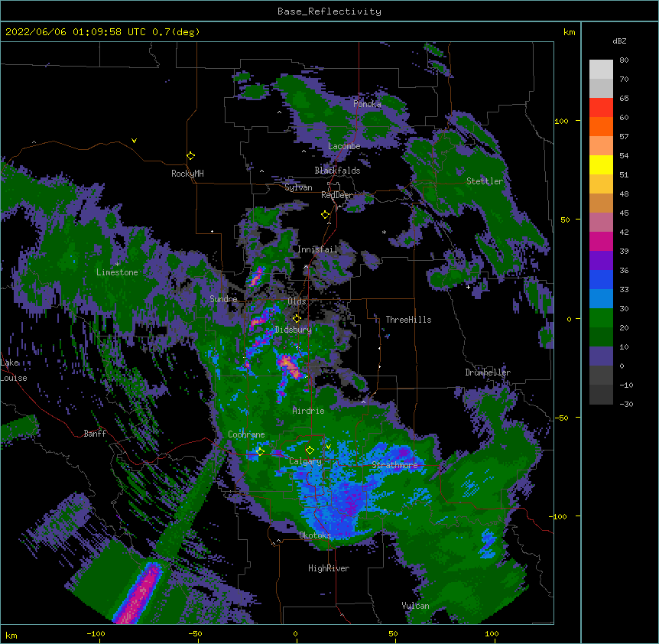Select the Drumheller town label

coord(488,372)
